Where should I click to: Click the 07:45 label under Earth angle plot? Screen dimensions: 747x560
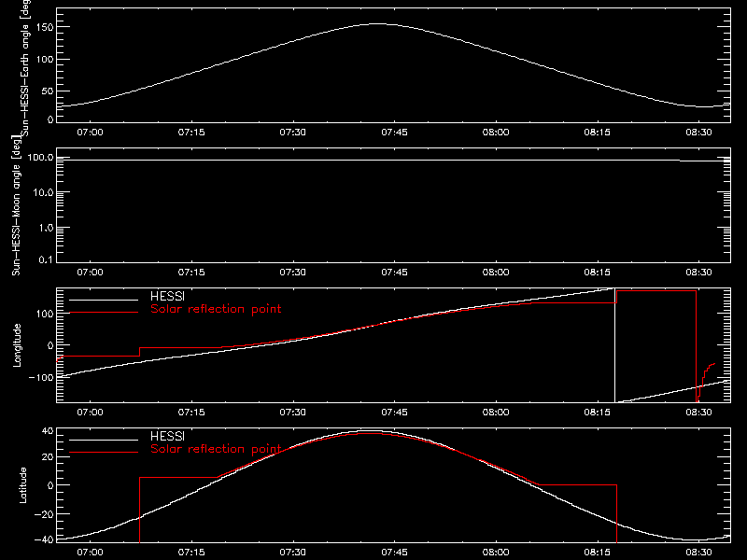pyautogui.click(x=394, y=132)
